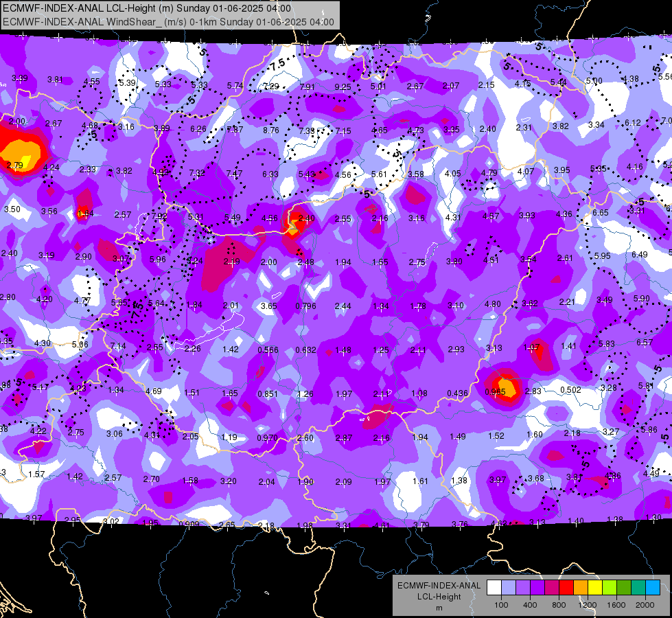
Task: Click the wind shear value 0.796
Action: (305, 306)
